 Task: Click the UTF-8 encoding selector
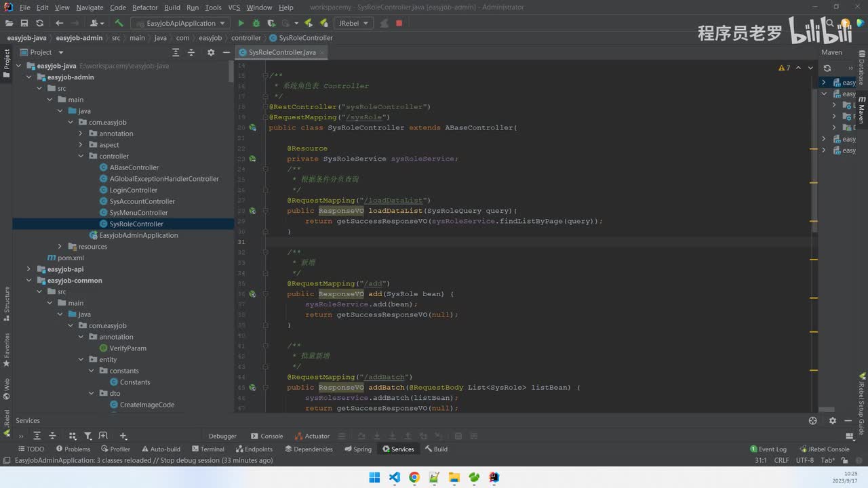pos(804,460)
